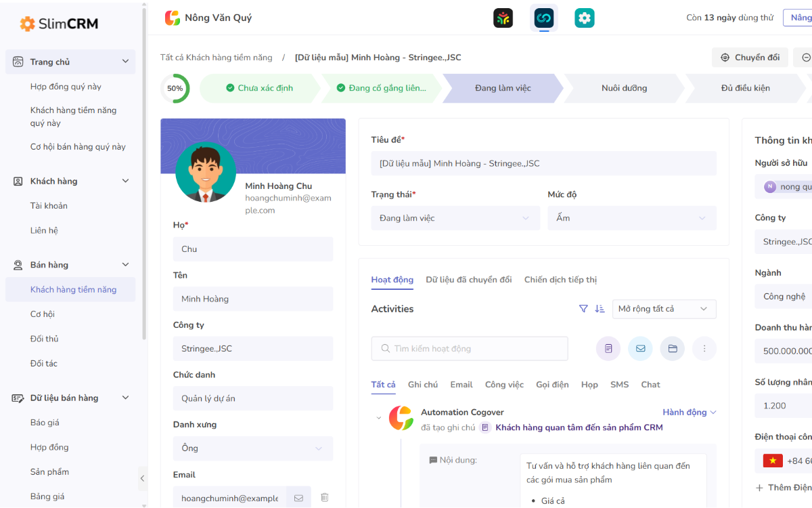Collapse the sidebar with the arrow handle

click(x=142, y=478)
